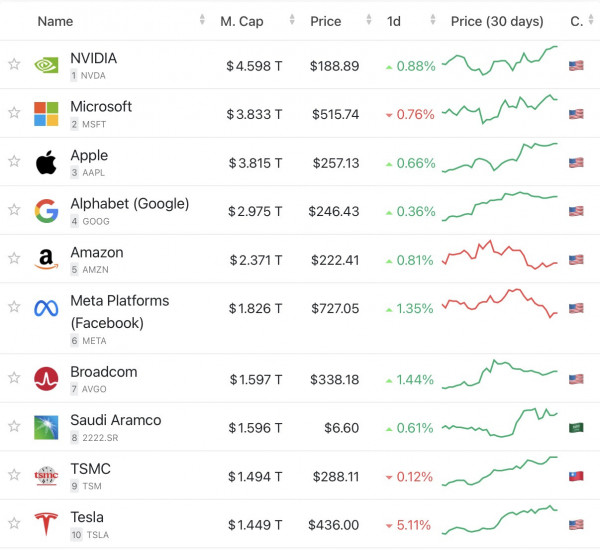Click the Price (30 days) column header
This screenshot has height=551, width=600.
pos(497,21)
